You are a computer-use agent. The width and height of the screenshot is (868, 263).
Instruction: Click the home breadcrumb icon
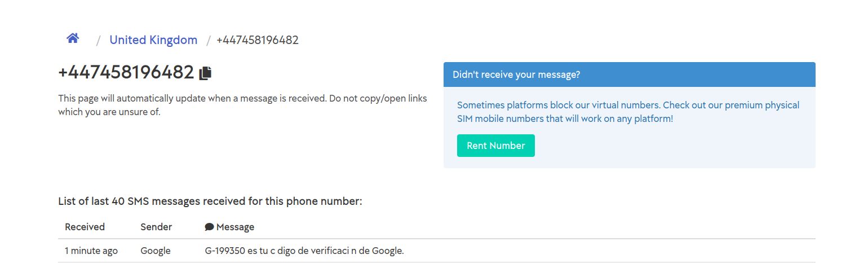click(73, 39)
